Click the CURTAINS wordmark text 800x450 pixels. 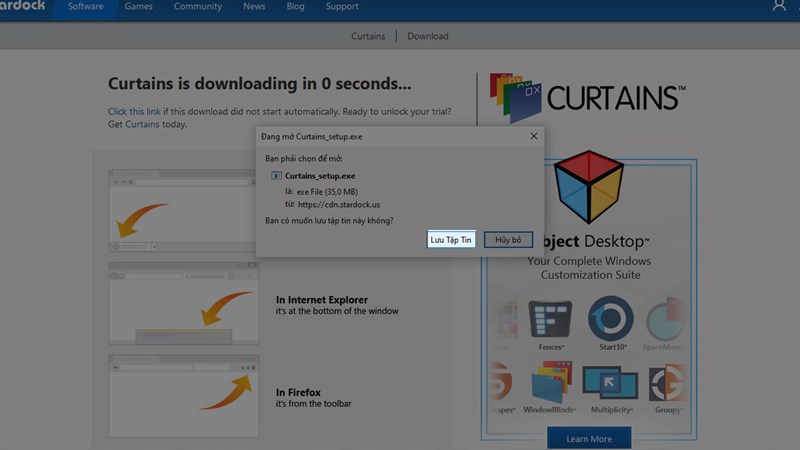pos(616,98)
